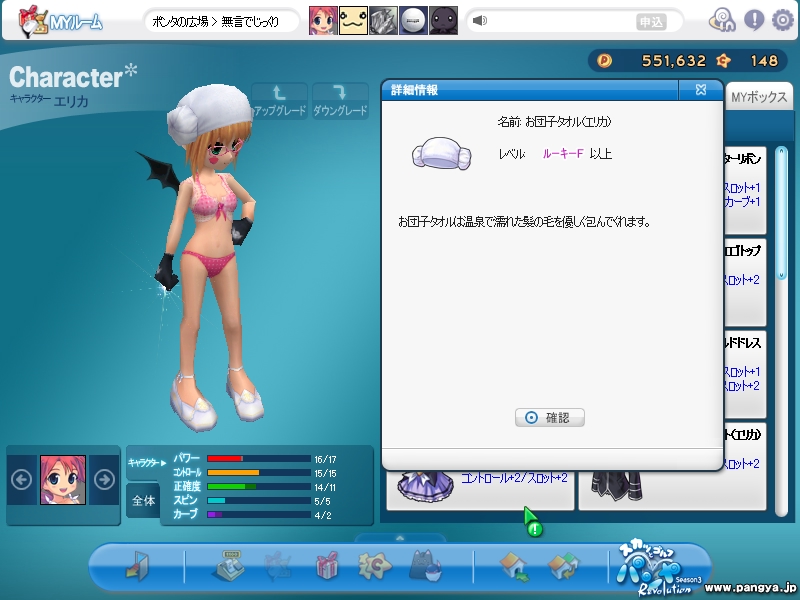This screenshot has height=600, width=800.
Task: Click the orange コントロール stat bar
Action: (259, 472)
